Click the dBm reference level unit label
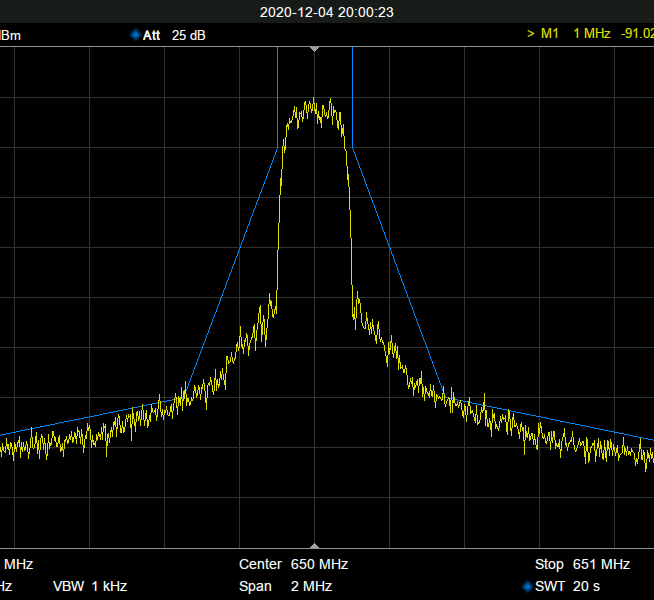This screenshot has width=654, height=600. pyautogui.click(x=10, y=35)
